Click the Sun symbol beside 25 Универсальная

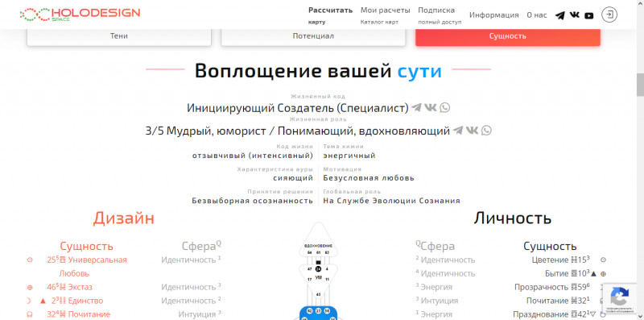coord(30,260)
